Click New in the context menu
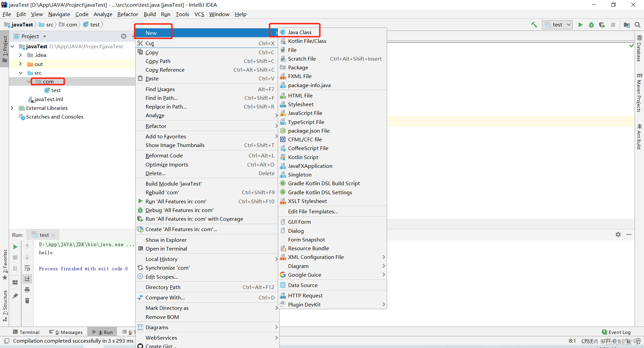 click(x=207, y=33)
